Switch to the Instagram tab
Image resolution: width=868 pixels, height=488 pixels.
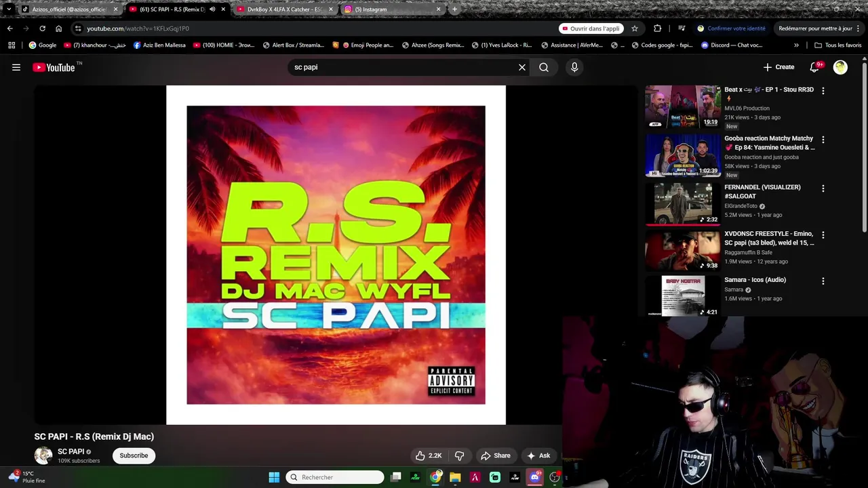point(392,9)
